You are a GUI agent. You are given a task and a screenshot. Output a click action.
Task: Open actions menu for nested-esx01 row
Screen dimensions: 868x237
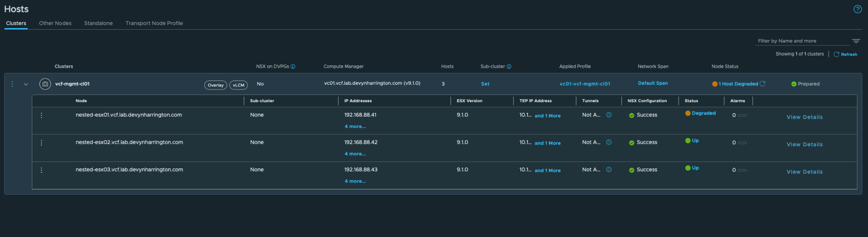coord(41,115)
